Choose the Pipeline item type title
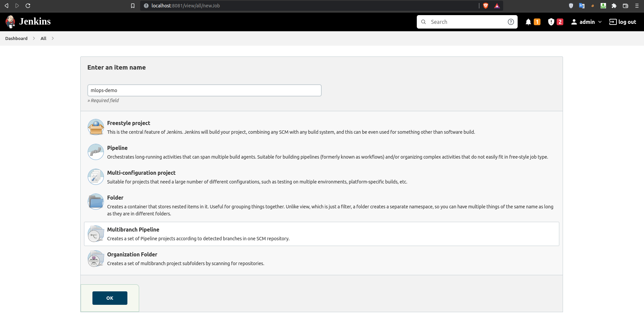Screen dimensions: 644x329 pyautogui.click(x=117, y=148)
